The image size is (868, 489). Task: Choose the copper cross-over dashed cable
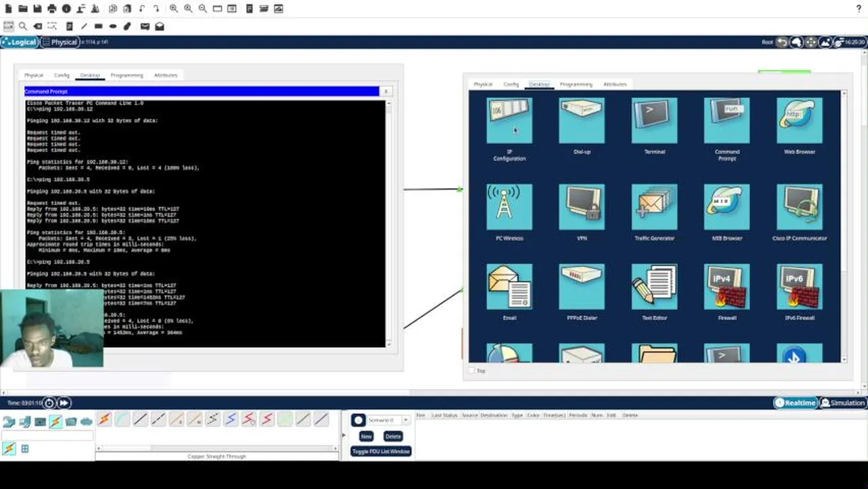[158, 420]
